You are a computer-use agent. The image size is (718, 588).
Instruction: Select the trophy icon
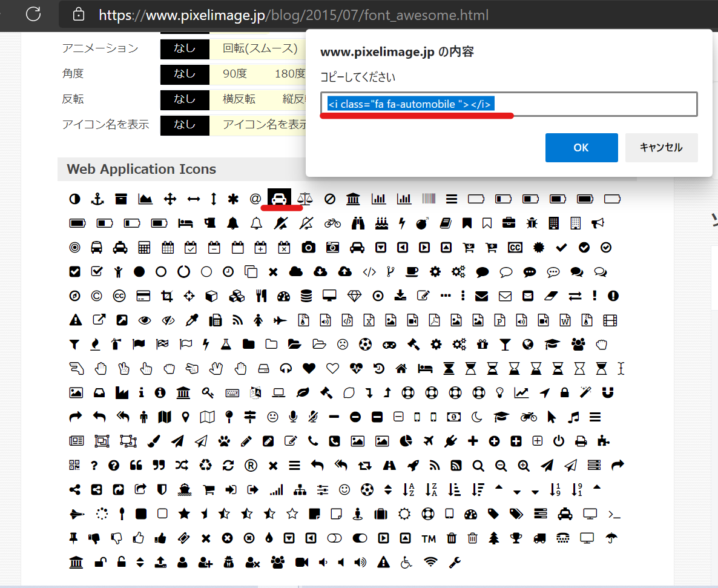[x=516, y=538]
